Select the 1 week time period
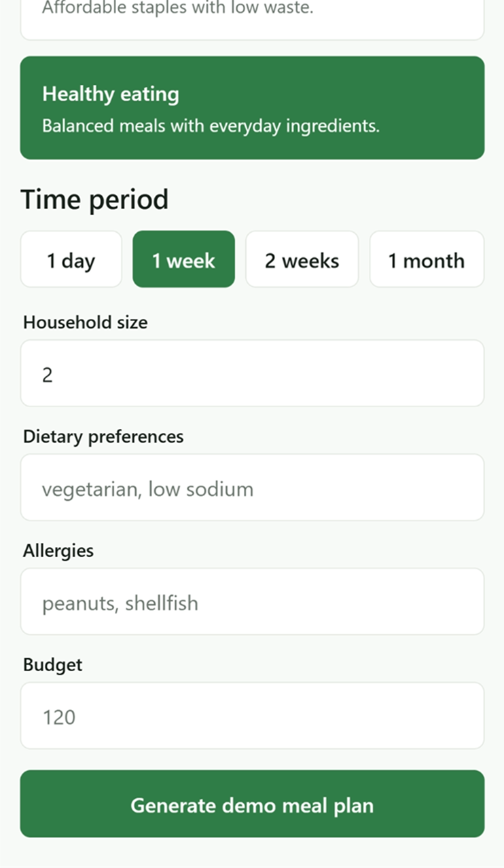 pyautogui.click(x=183, y=259)
